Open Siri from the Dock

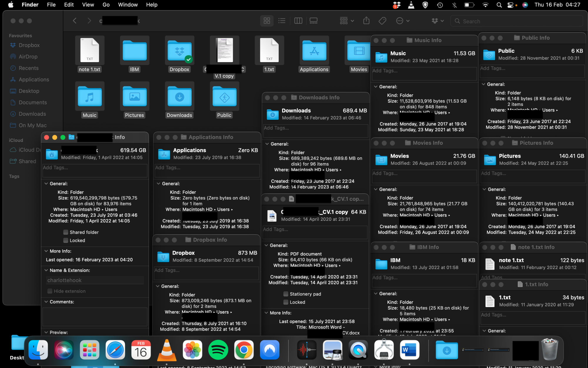pyautogui.click(x=64, y=350)
